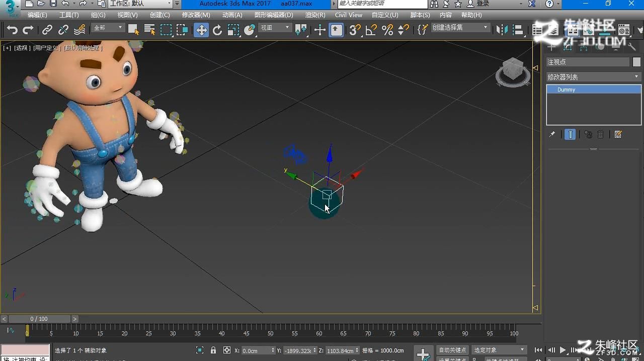Toggle the 自动关键点 auto key button

point(452,350)
